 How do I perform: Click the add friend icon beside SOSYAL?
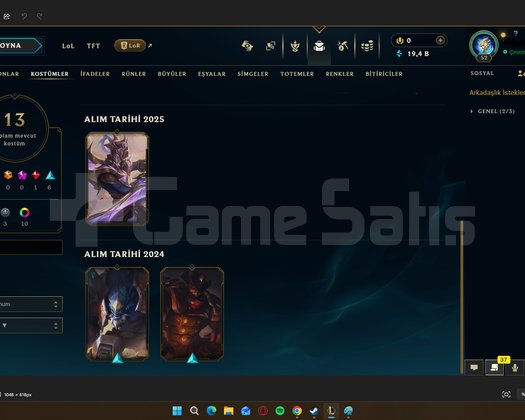coord(521,73)
